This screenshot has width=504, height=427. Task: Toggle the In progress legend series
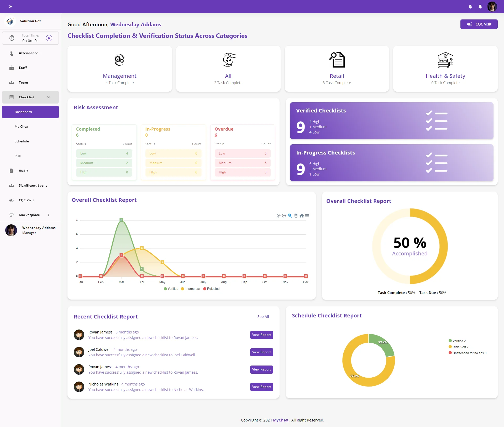click(x=191, y=289)
